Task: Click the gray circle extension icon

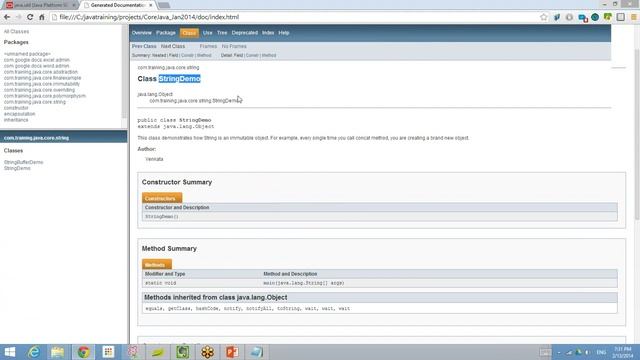Action: pyautogui.click(x=569, y=17)
